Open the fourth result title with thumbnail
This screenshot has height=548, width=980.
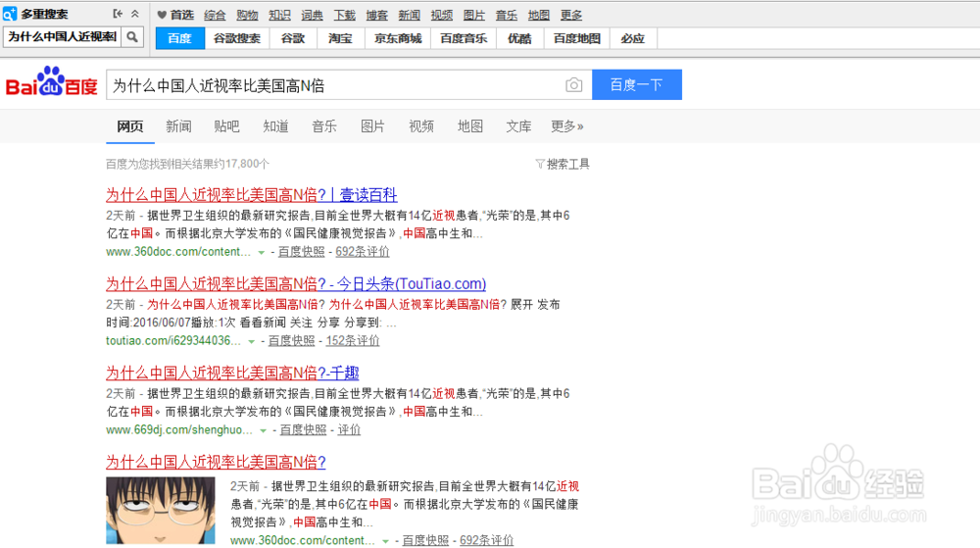[216, 463]
